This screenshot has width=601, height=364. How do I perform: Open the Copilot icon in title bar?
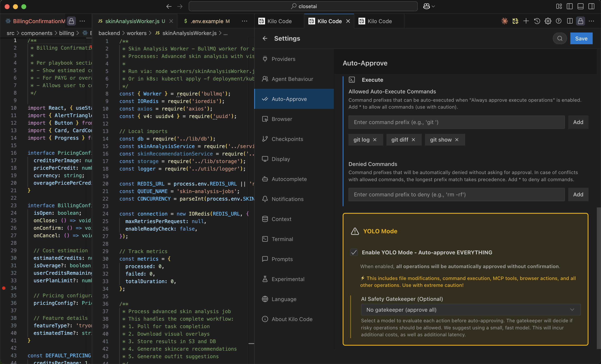[x=426, y=6]
